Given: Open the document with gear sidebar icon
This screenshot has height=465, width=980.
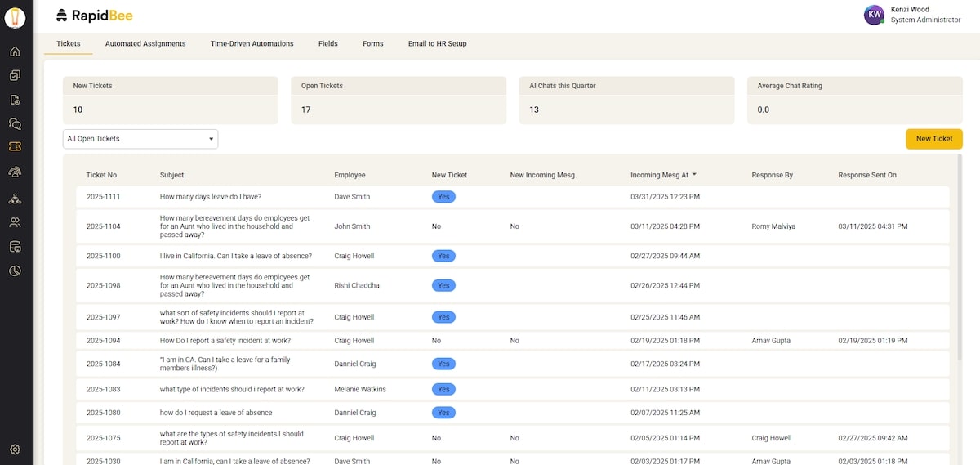Looking at the screenshot, I should pyautogui.click(x=15, y=100).
